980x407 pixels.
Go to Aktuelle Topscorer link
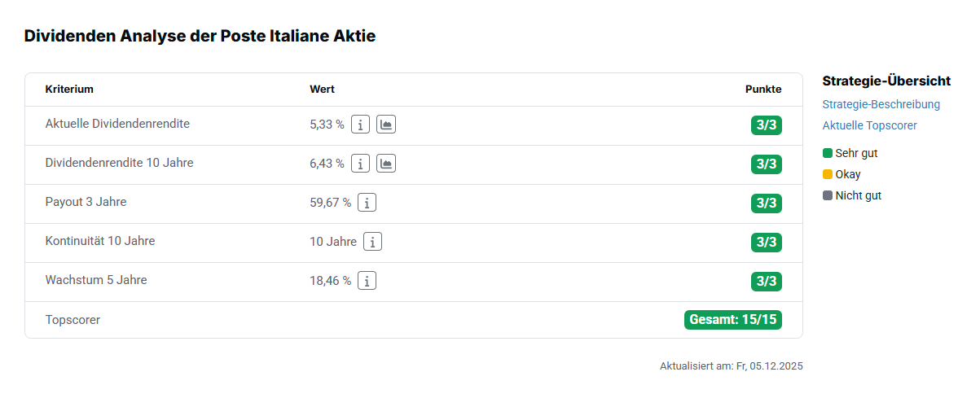(869, 125)
